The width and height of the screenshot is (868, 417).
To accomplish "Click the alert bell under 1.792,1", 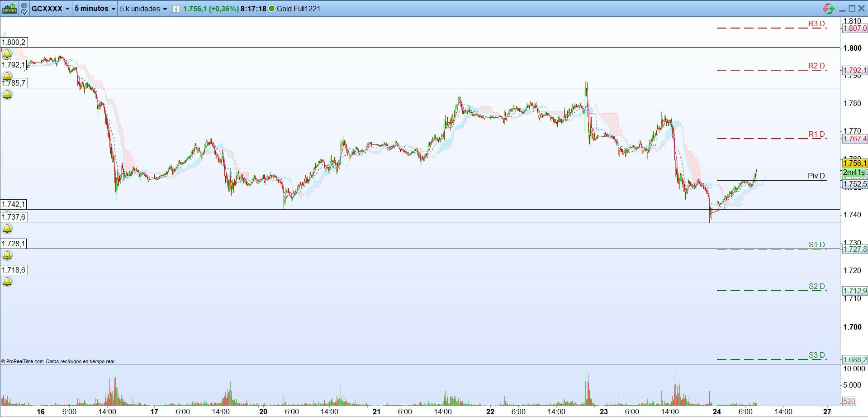I will [7, 77].
